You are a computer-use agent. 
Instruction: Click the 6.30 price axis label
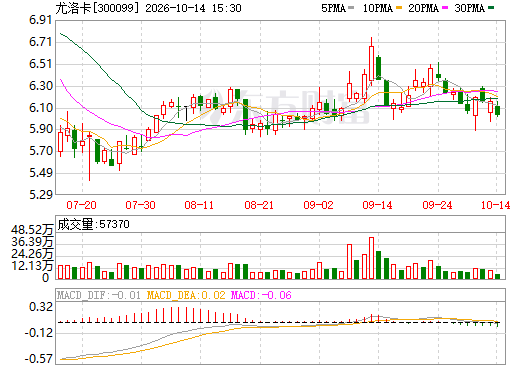pos(41,86)
